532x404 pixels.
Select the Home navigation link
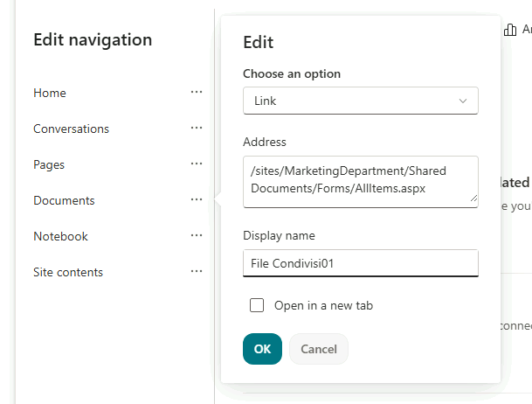click(x=50, y=93)
